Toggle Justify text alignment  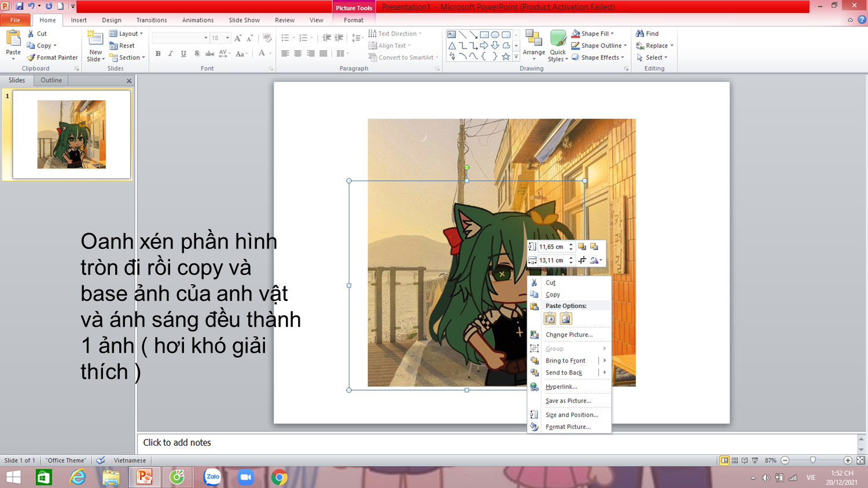click(323, 54)
